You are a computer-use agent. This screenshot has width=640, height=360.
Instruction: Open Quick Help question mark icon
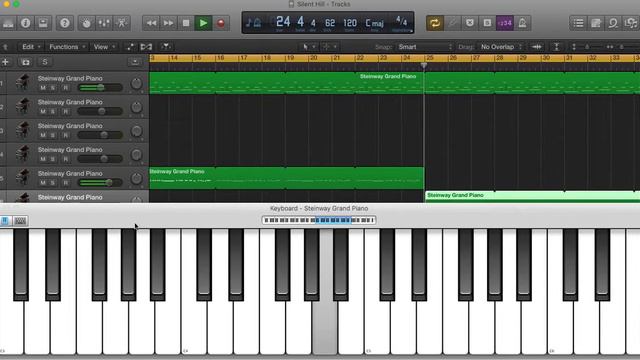pos(64,23)
